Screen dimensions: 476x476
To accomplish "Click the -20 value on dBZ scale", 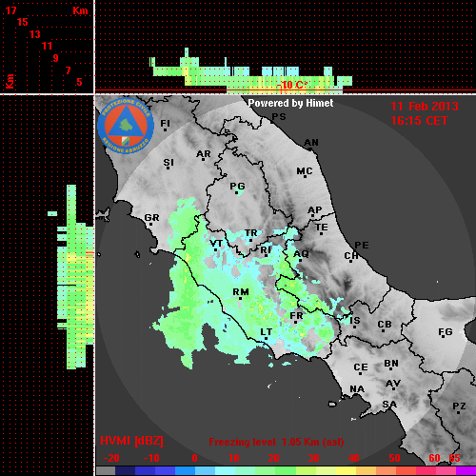I will click(111, 458).
